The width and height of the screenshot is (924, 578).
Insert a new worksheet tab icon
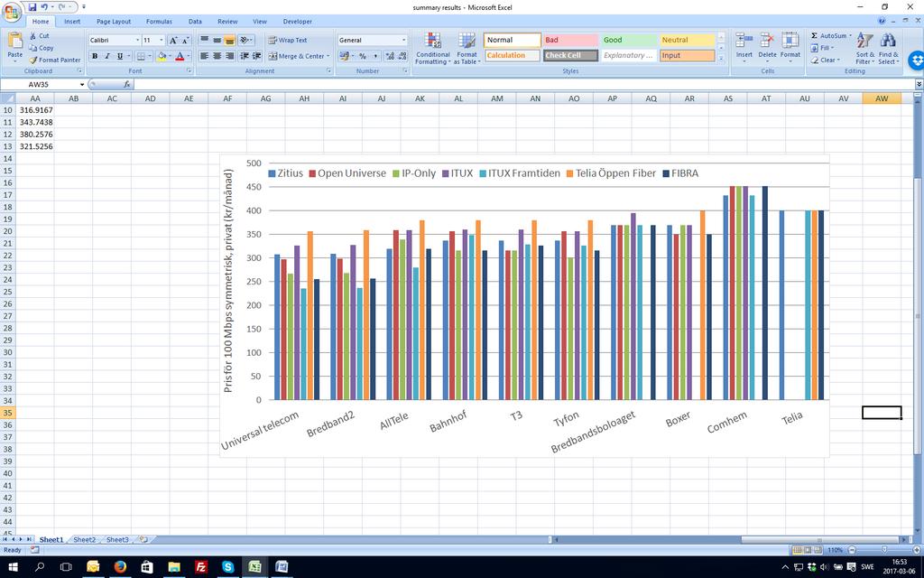(143, 540)
